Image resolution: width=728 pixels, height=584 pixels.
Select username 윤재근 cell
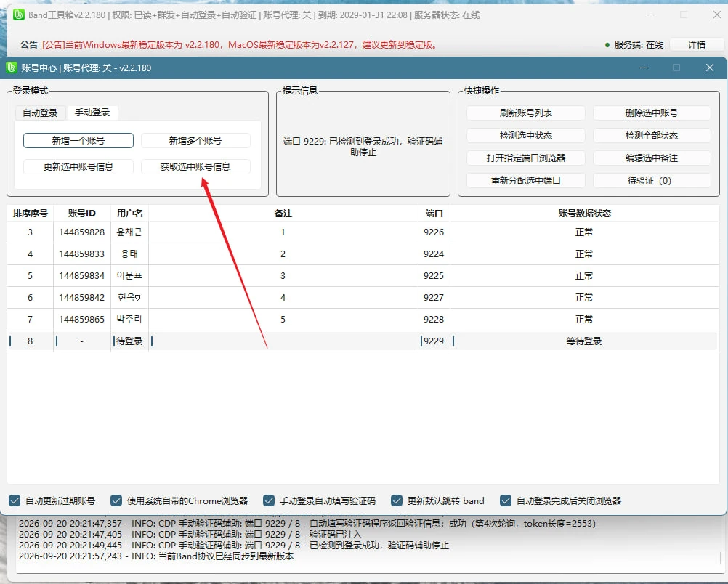point(129,232)
